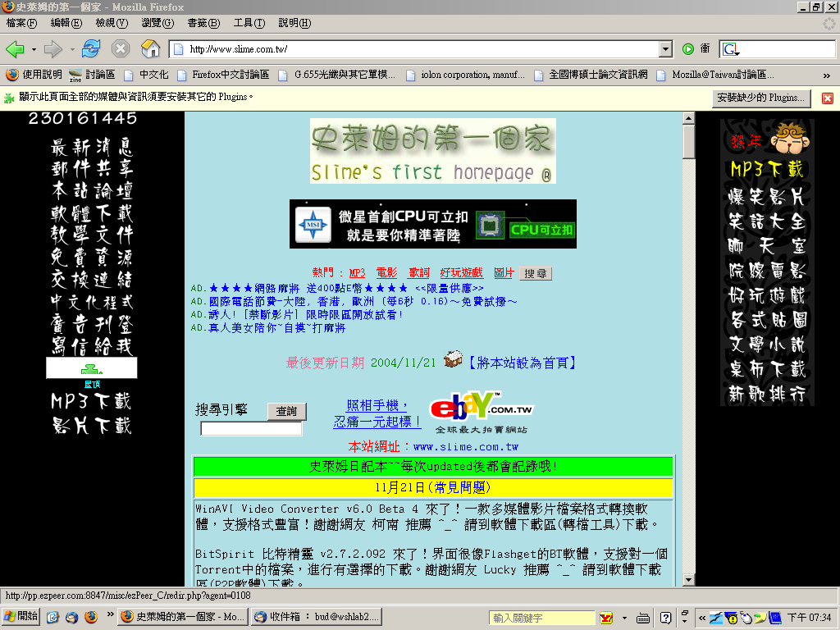Viewport: 840px width, 630px height.
Task: Click the keyboard IME taskbar icon
Action: (x=643, y=619)
